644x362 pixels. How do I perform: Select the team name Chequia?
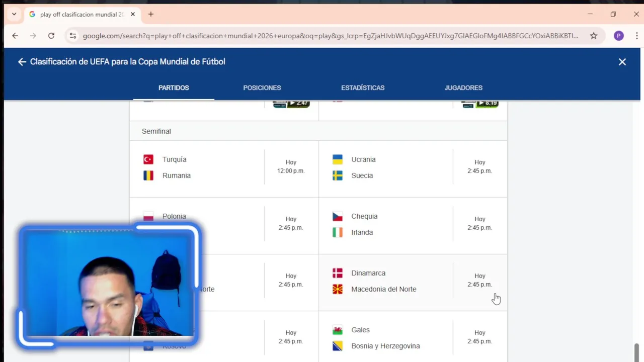[x=364, y=216]
